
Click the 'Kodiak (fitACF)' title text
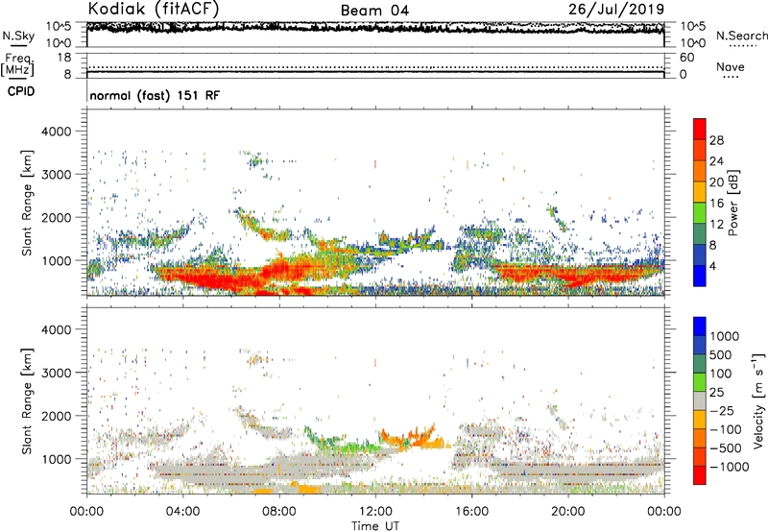click(154, 9)
